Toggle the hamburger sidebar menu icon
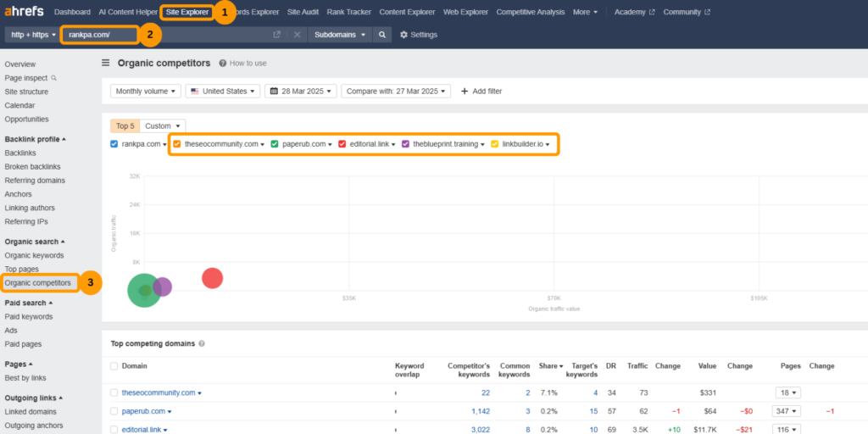 click(x=106, y=63)
